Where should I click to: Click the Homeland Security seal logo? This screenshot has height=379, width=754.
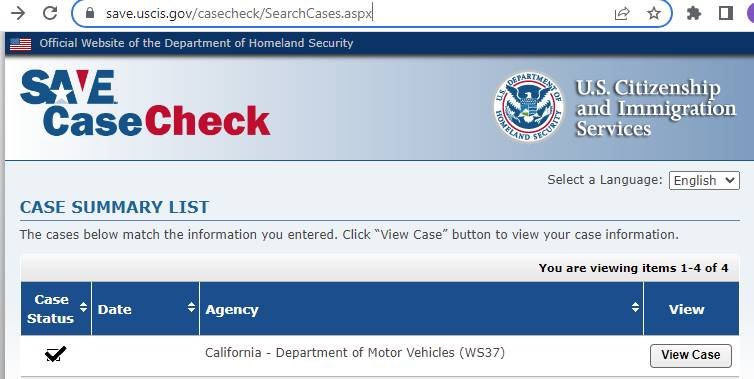coord(528,107)
